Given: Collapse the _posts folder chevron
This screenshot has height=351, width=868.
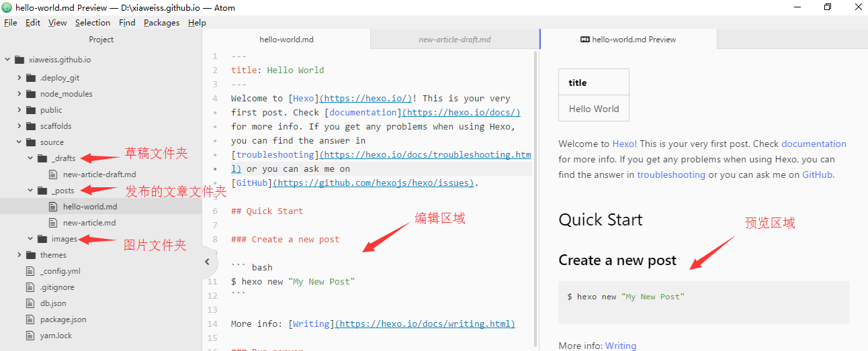Looking at the screenshot, I should (31, 191).
